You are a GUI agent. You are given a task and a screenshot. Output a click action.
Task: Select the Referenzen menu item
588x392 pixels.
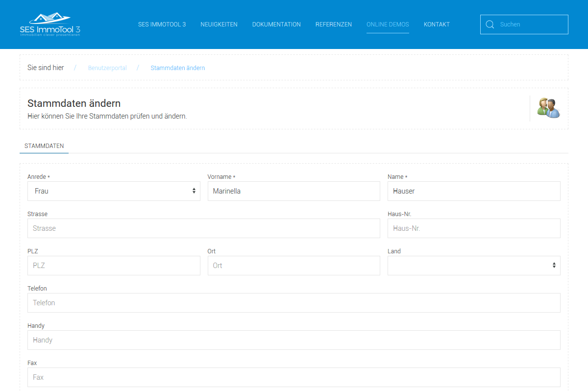tap(334, 24)
